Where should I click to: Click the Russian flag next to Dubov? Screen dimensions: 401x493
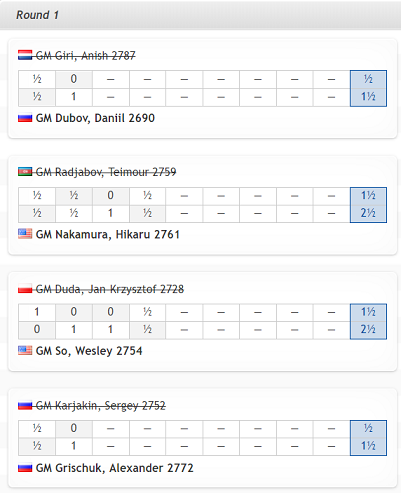[25, 118]
